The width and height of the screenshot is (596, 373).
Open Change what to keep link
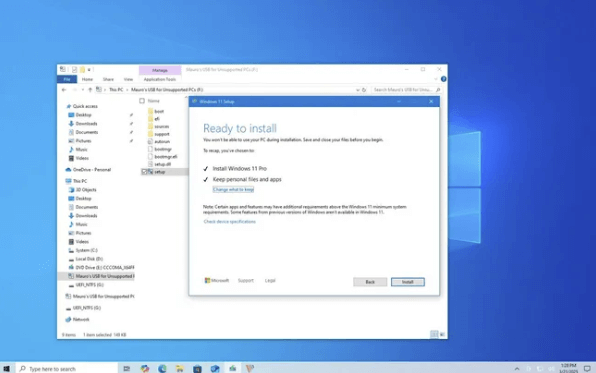[233, 189]
